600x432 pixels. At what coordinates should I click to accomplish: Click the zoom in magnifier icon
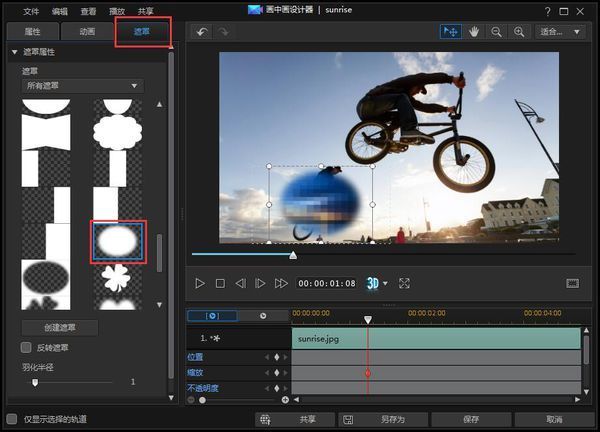[x=518, y=32]
